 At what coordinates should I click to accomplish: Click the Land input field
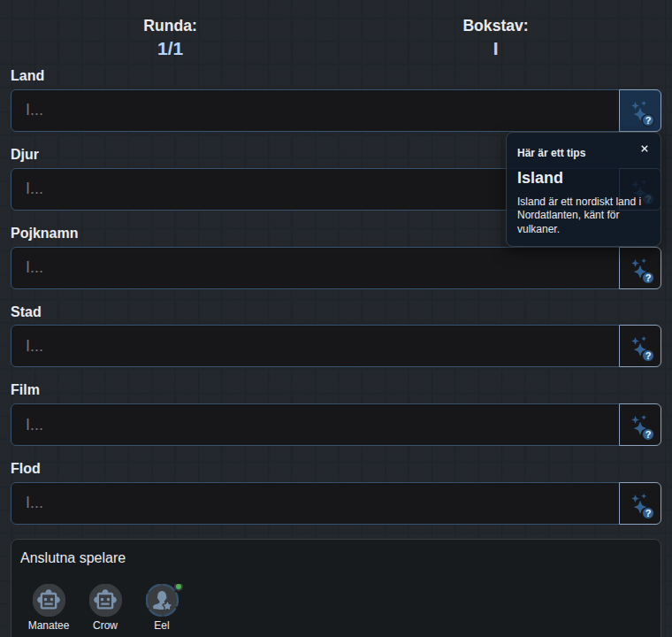point(315,111)
